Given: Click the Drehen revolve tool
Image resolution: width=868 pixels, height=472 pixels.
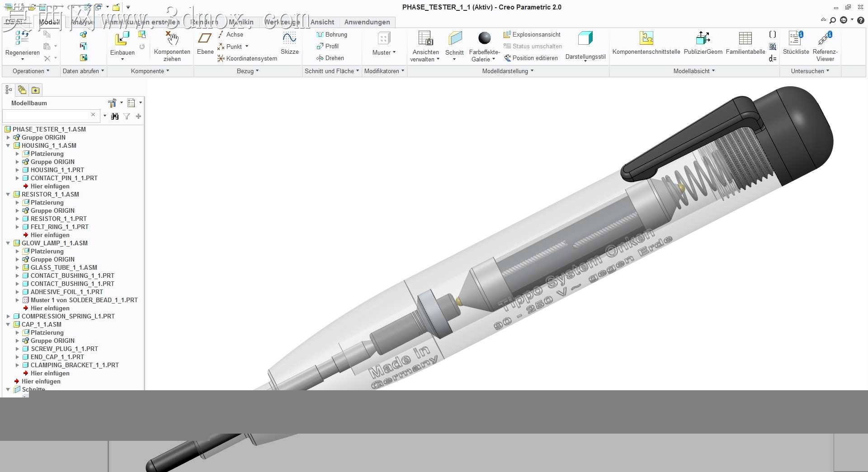Looking at the screenshot, I should pos(330,58).
